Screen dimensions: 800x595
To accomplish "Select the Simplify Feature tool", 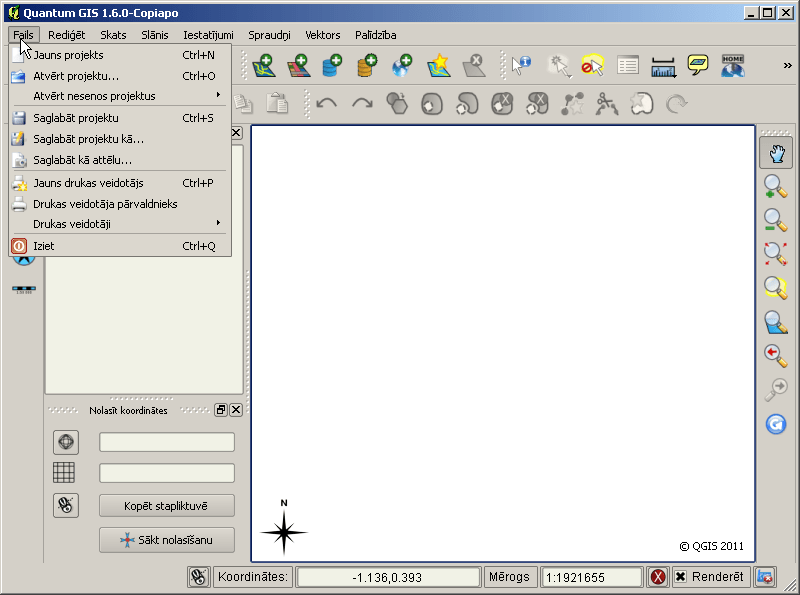I will coord(397,104).
